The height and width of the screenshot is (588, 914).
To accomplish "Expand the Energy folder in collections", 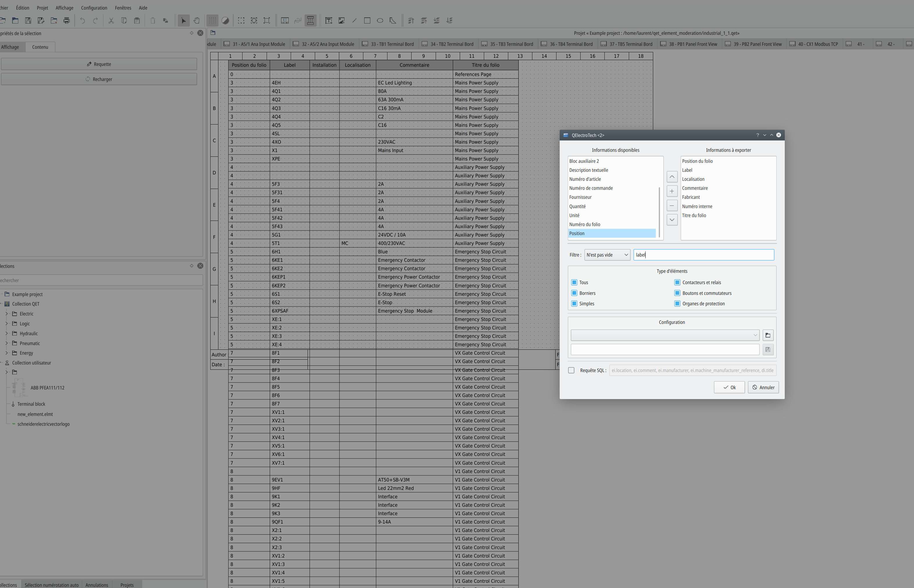I will pyautogui.click(x=6, y=353).
